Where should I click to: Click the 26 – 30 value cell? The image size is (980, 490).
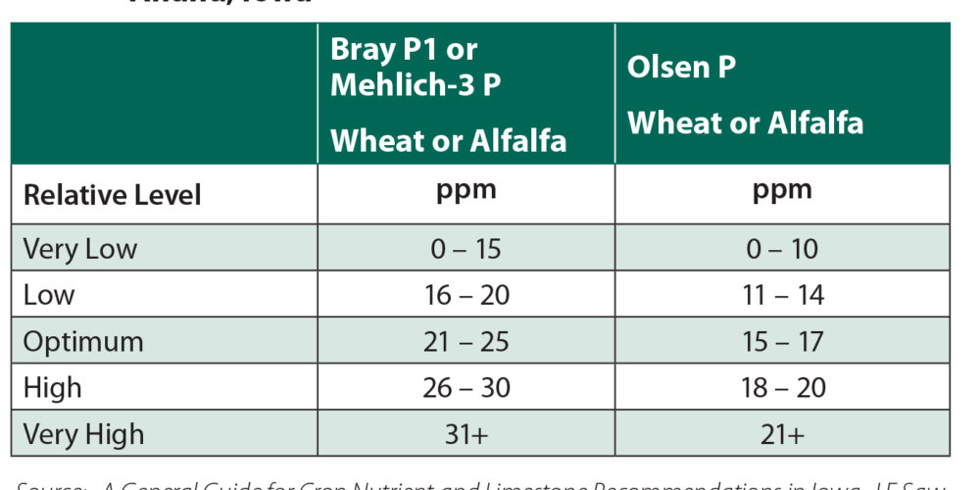pos(466,388)
